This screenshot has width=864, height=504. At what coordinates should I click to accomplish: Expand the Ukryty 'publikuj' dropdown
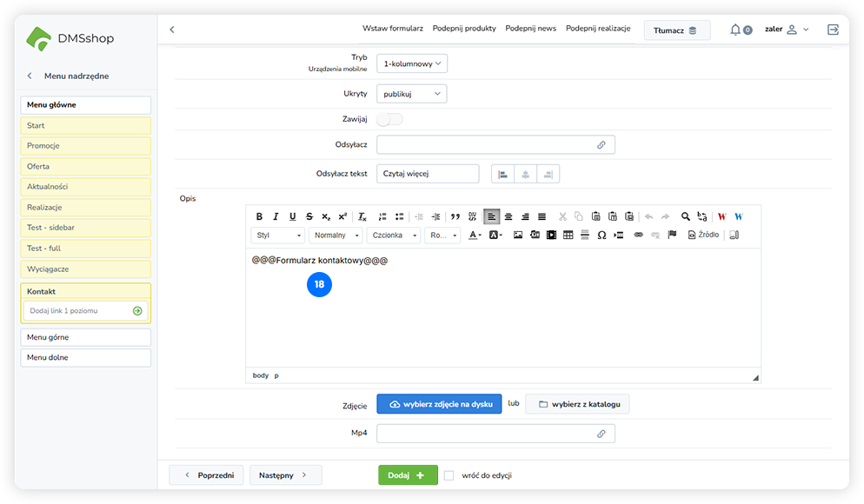[x=412, y=94]
